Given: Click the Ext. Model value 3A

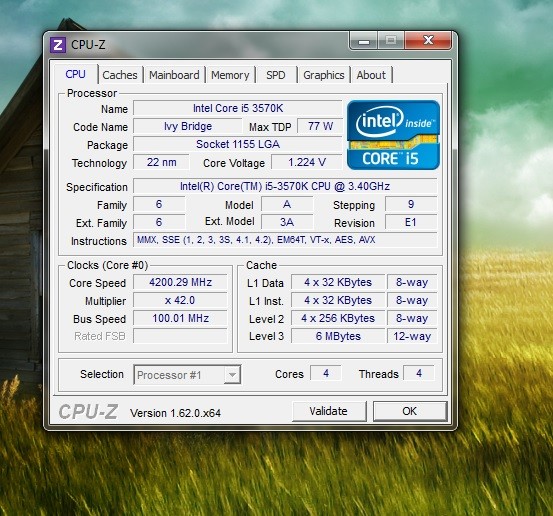Looking at the screenshot, I should pyautogui.click(x=287, y=222).
